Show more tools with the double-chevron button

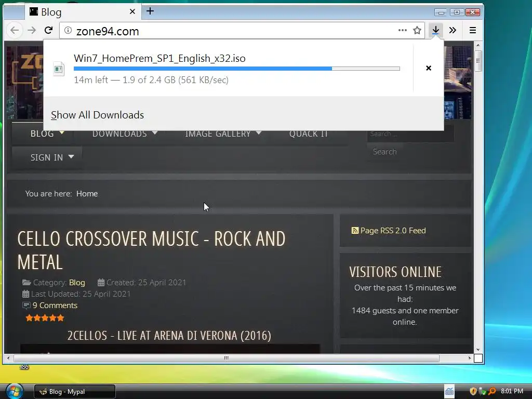click(453, 31)
